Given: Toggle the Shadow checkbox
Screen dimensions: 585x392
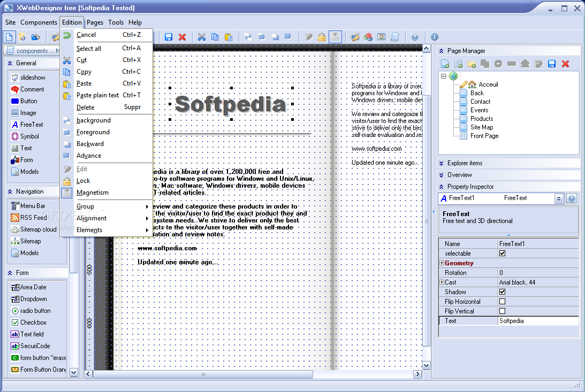Looking at the screenshot, I should (x=502, y=292).
